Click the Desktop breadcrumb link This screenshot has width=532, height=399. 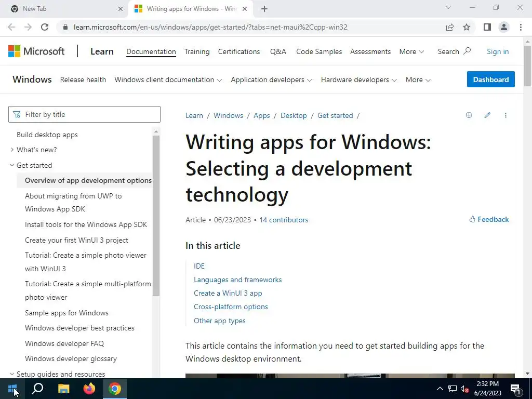click(294, 115)
